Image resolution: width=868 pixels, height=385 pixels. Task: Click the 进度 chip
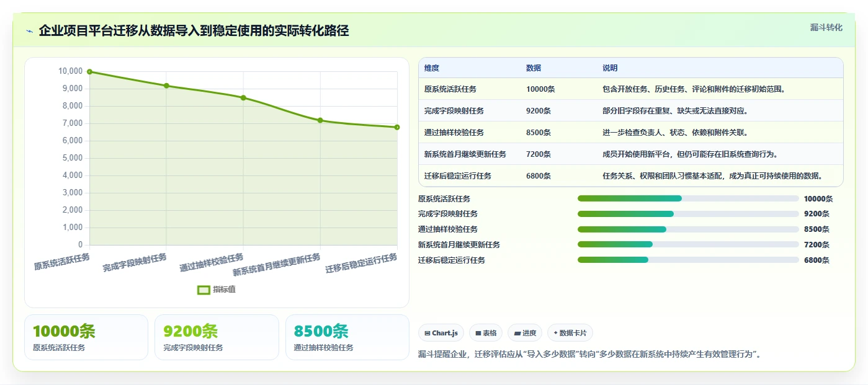coord(525,333)
